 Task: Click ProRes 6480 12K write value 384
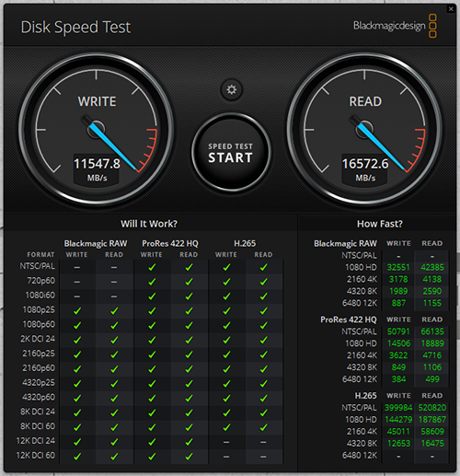click(398, 379)
